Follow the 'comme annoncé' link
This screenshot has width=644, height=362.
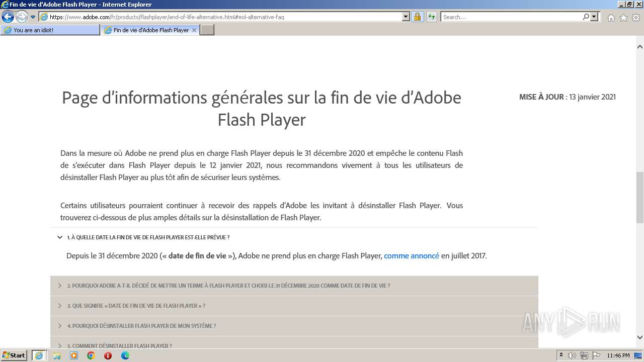click(412, 255)
